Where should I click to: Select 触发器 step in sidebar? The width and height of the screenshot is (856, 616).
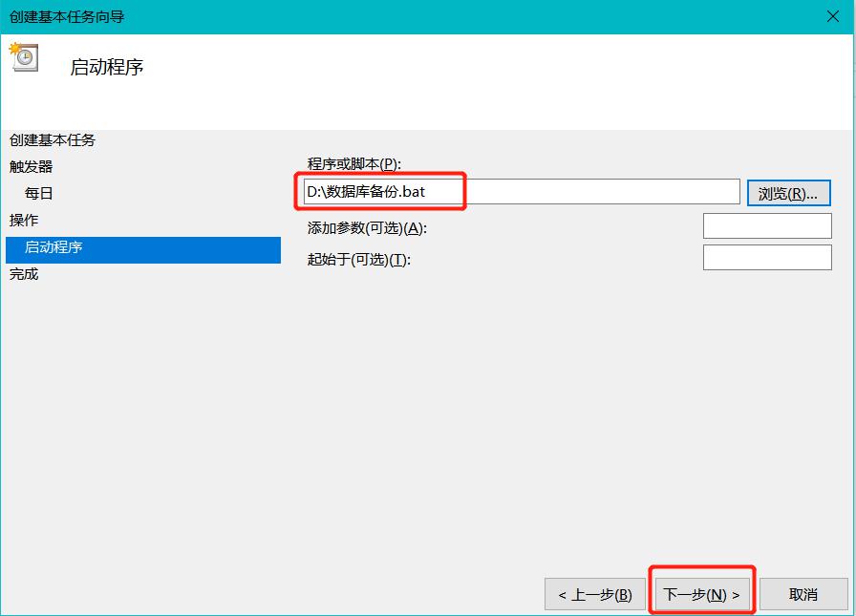click(x=32, y=167)
